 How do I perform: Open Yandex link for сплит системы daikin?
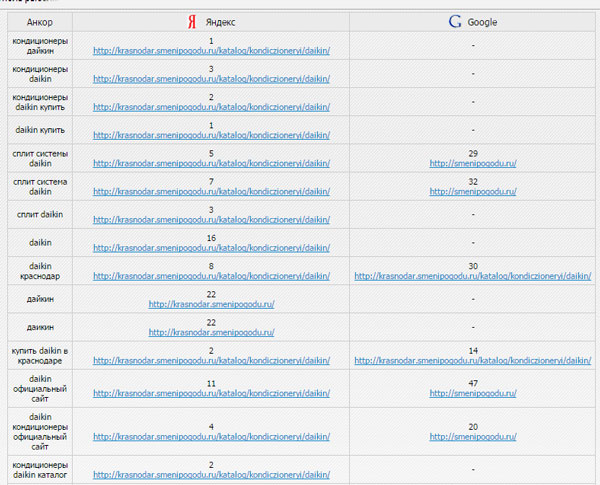pos(211,162)
